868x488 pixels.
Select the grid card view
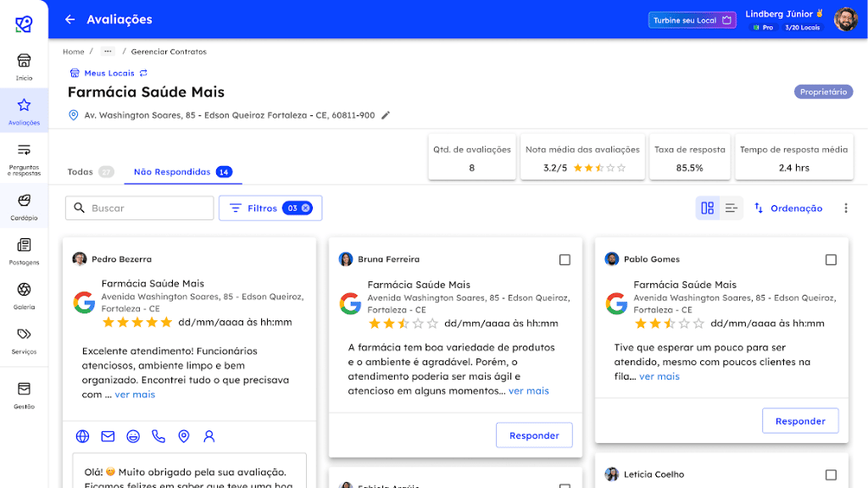click(708, 208)
